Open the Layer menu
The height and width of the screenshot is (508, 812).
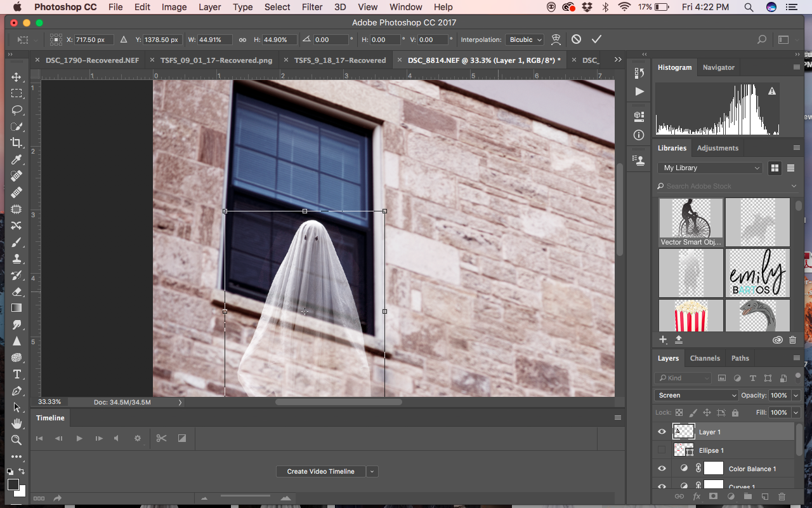[x=209, y=7]
